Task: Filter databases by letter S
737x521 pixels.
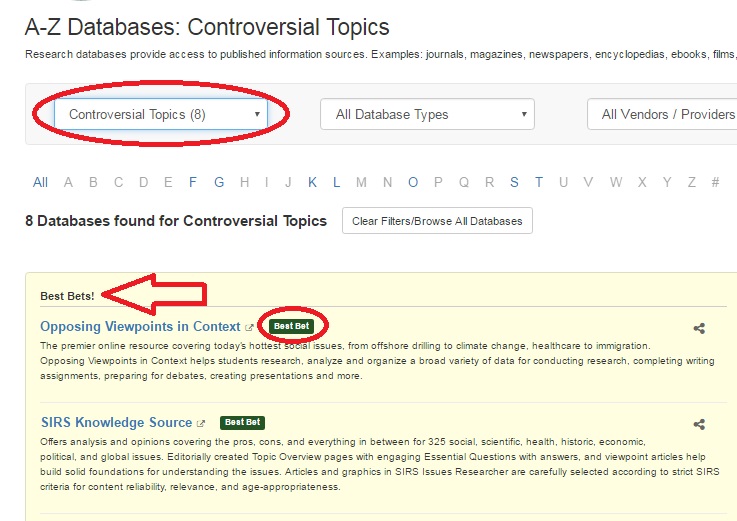Action: coord(514,182)
